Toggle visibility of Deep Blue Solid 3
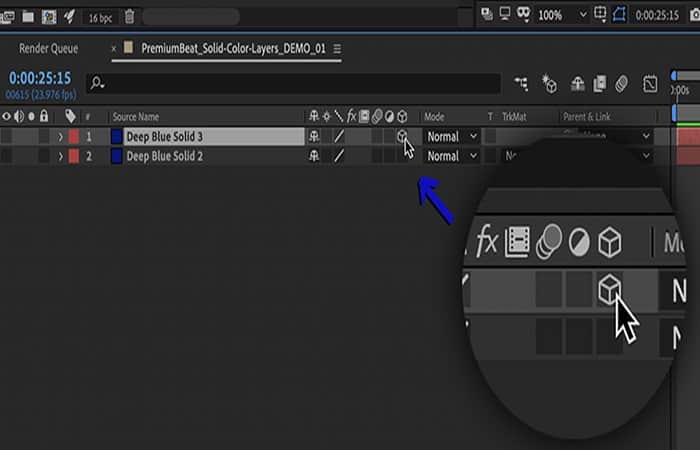700x450 pixels. pyautogui.click(x=6, y=137)
